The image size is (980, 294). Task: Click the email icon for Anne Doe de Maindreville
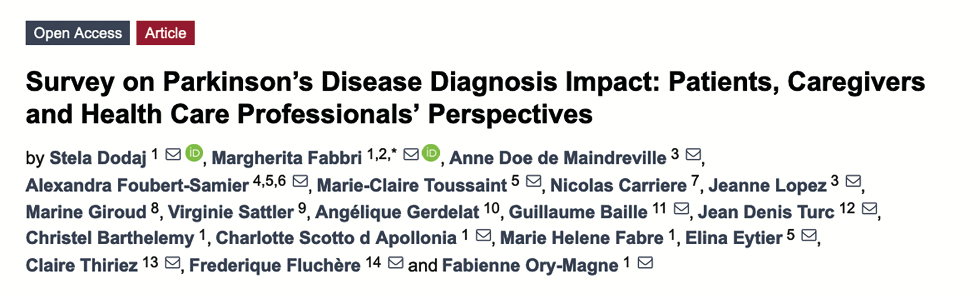(x=693, y=154)
